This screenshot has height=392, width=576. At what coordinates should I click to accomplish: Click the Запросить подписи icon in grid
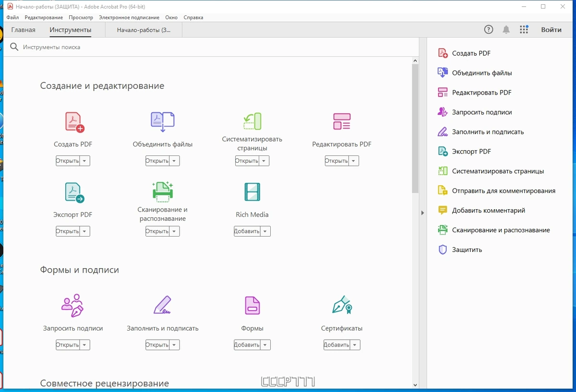click(x=72, y=305)
